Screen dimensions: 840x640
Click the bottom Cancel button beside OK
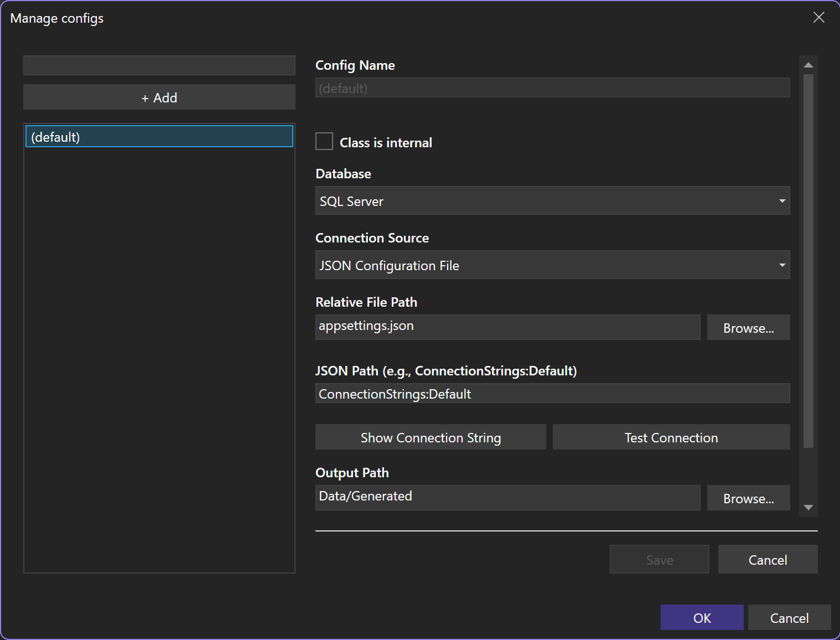tap(789, 618)
